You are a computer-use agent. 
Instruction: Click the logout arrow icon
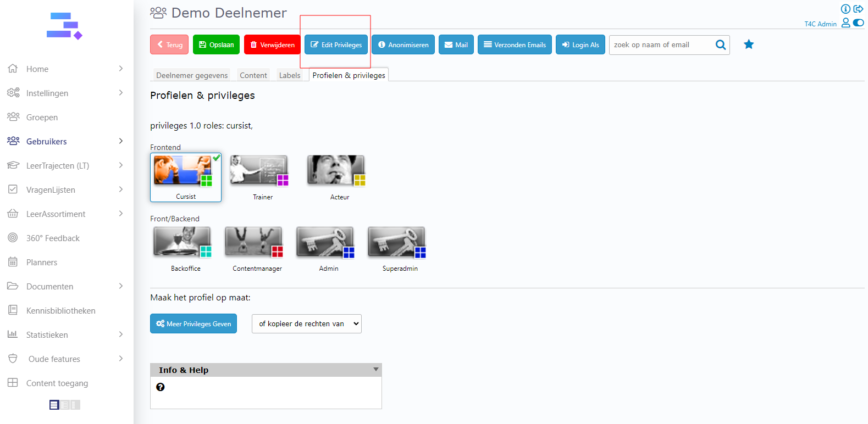[858, 9]
